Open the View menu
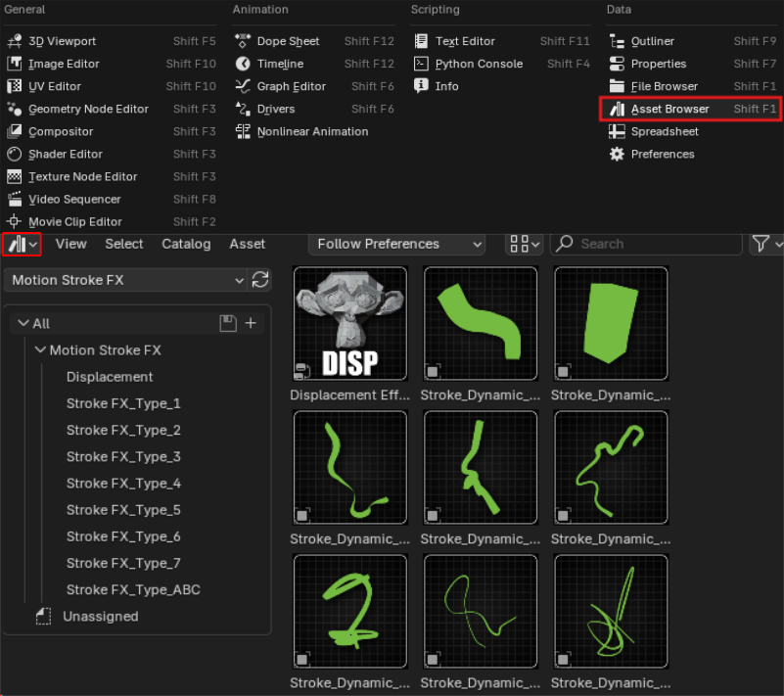Screen dimensions: 784x696 coord(71,244)
